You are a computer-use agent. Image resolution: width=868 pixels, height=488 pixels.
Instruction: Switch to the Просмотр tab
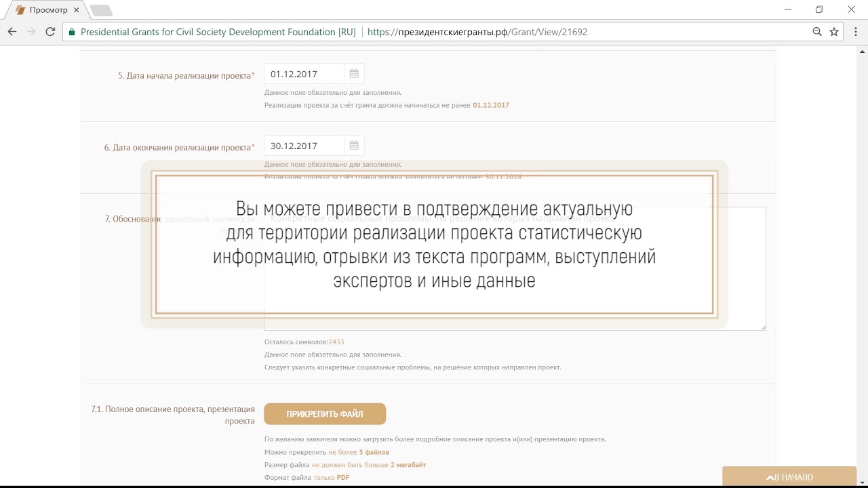pos(47,10)
